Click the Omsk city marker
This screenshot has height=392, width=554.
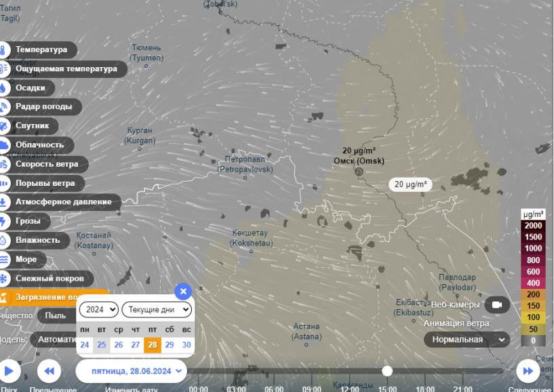point(359,172)
